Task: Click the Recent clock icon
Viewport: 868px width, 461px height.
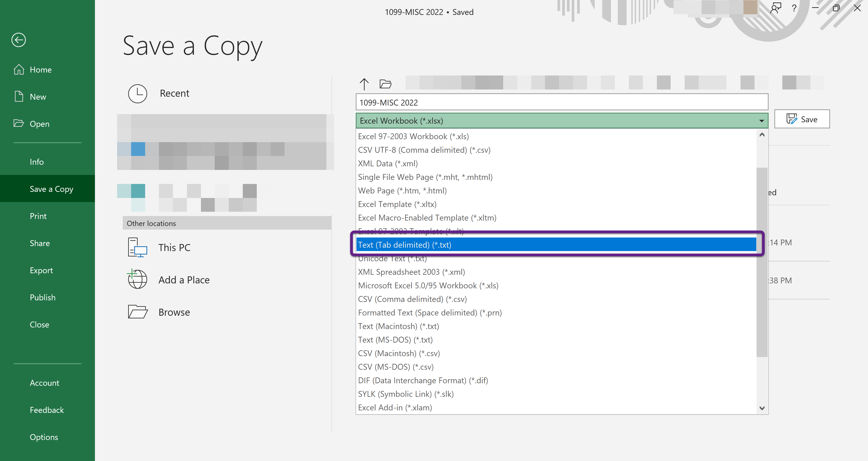Action: pyautogui.click(x=137, y=93)
